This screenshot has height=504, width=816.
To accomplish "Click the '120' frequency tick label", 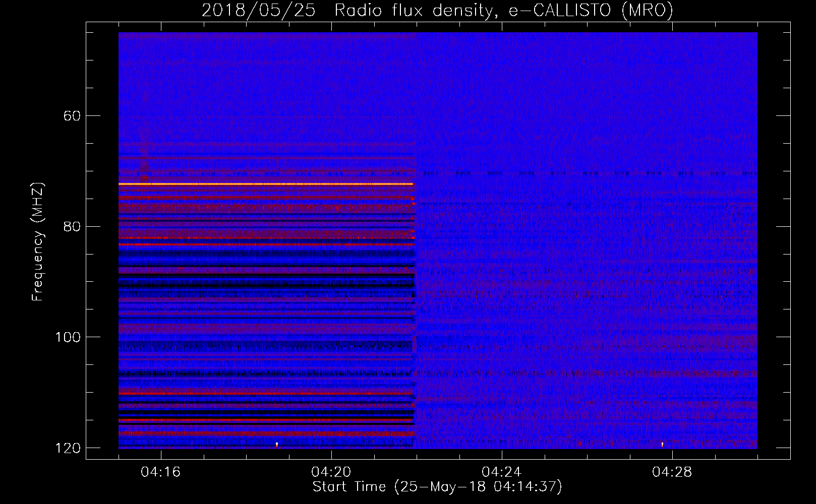I will (68, 448).
